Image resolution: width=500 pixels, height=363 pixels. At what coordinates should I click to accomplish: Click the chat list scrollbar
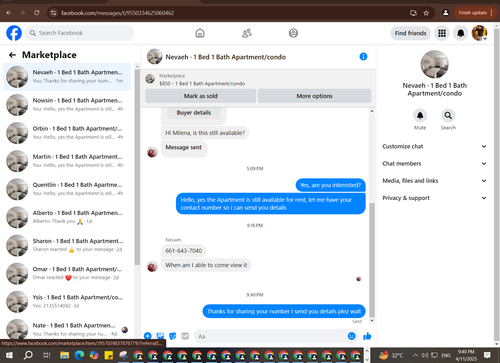[137, 167]
